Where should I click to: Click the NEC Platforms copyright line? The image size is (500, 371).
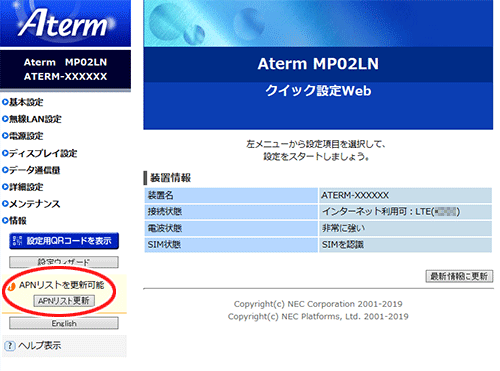(x=318, y=316)
